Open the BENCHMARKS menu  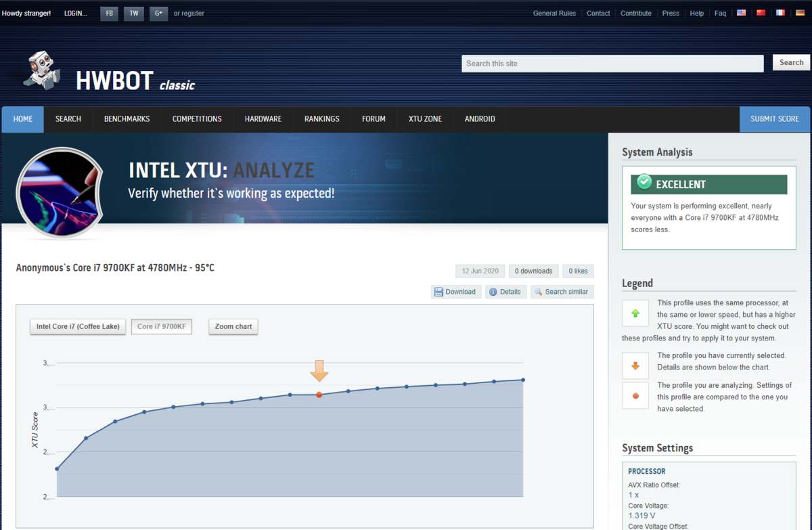(127, 119)
